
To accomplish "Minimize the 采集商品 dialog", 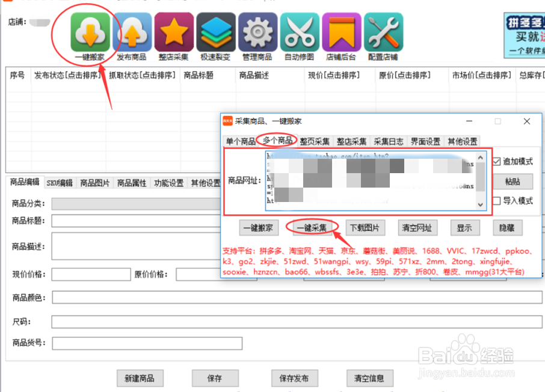I will click(x=469, y=121).
